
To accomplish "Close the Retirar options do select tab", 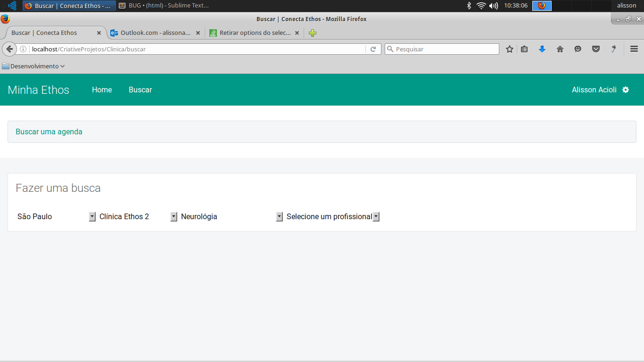I will tap(297, 33).
